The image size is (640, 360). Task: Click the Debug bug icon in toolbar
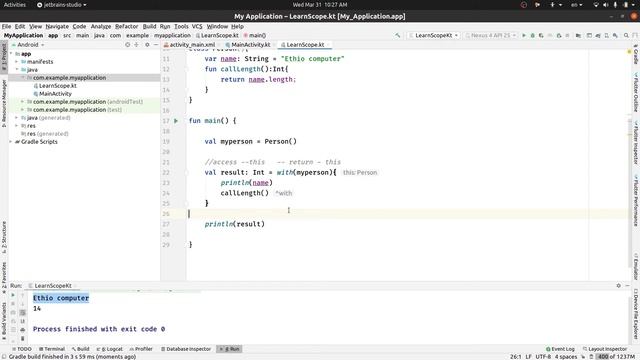pos(533,36)
